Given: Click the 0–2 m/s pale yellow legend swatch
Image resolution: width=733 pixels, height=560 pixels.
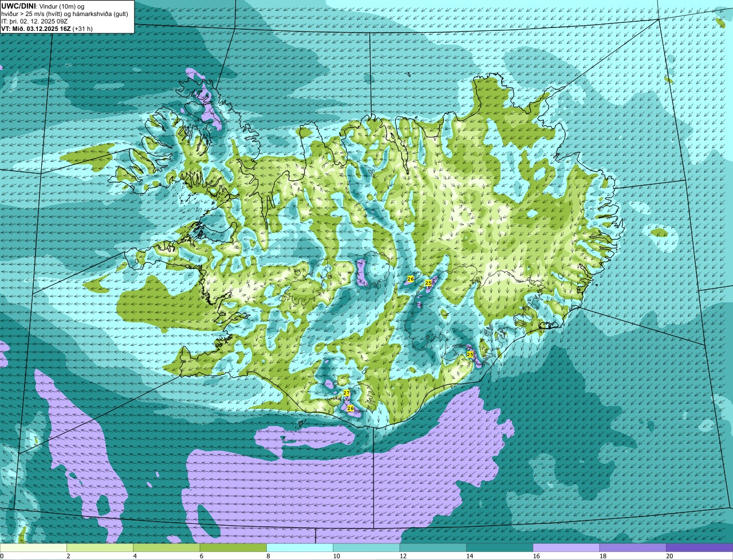Looking at the screenshot, I should 33,547.
